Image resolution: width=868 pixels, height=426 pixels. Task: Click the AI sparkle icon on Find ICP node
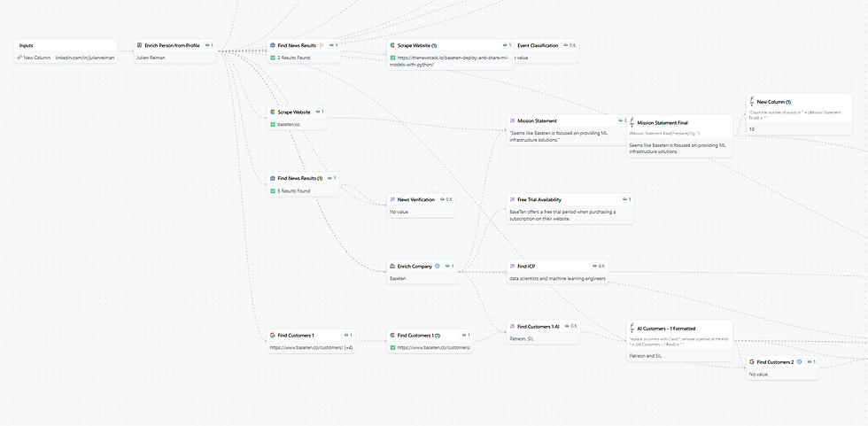click(x=512, y=266)
